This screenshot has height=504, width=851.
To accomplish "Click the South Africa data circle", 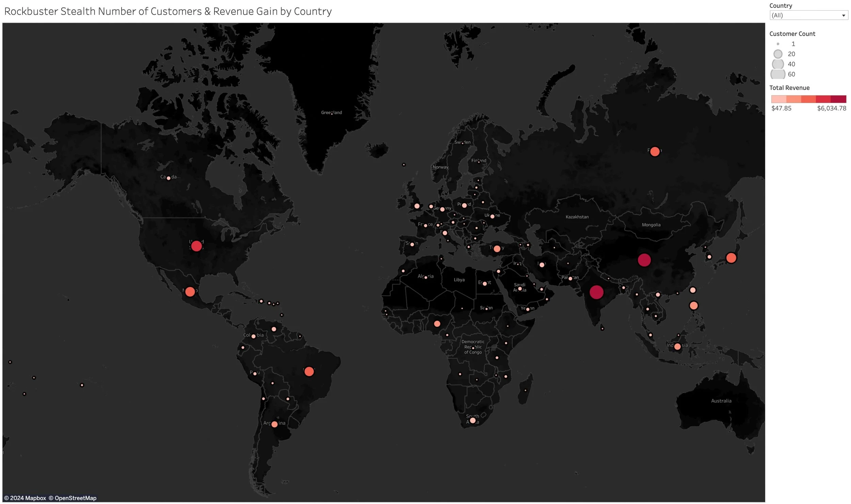I will pos(472,420).
